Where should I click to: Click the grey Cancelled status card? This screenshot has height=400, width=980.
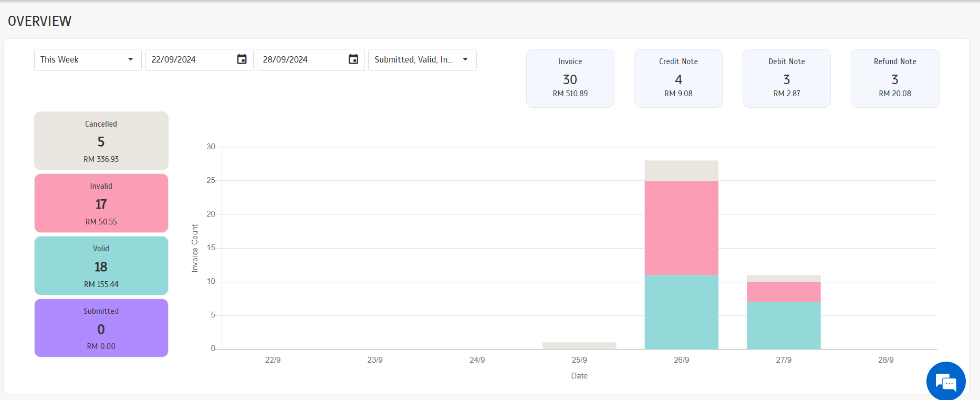click(101, 141)
